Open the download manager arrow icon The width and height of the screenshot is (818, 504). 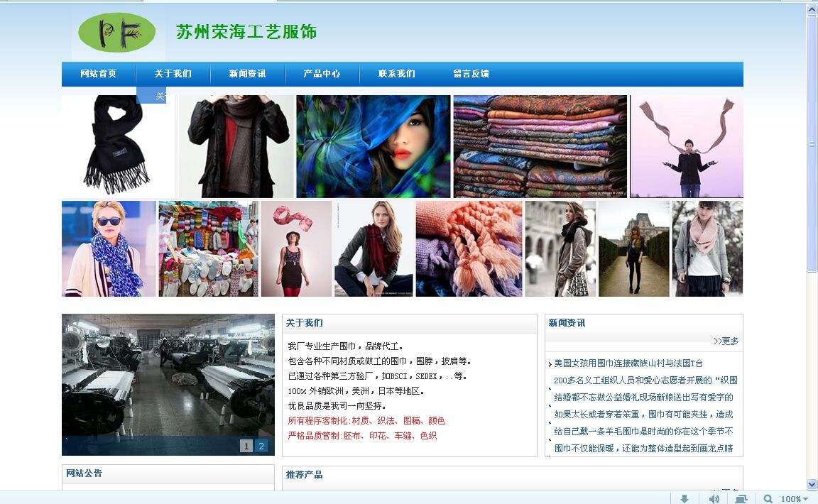(685, 498)
